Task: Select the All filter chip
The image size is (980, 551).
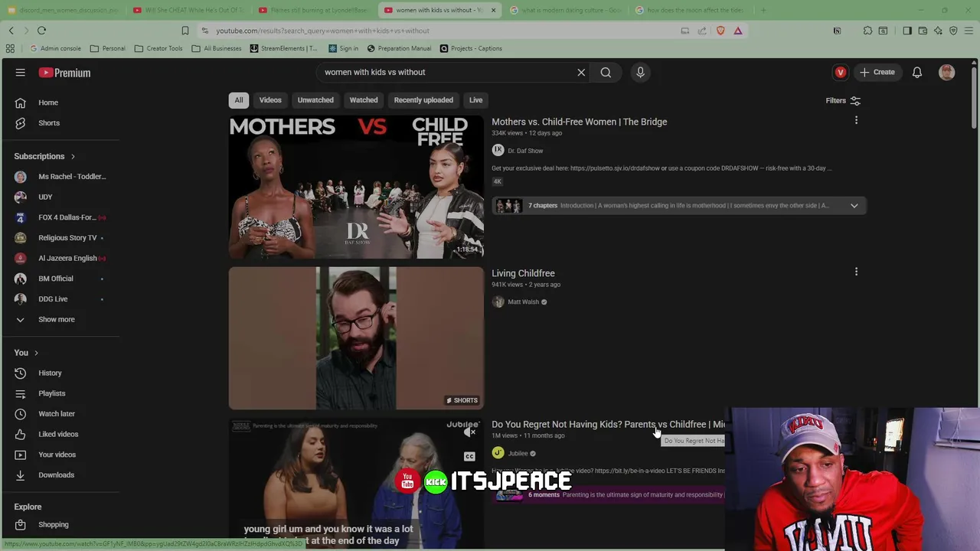Action: click(x=239, y=100)
